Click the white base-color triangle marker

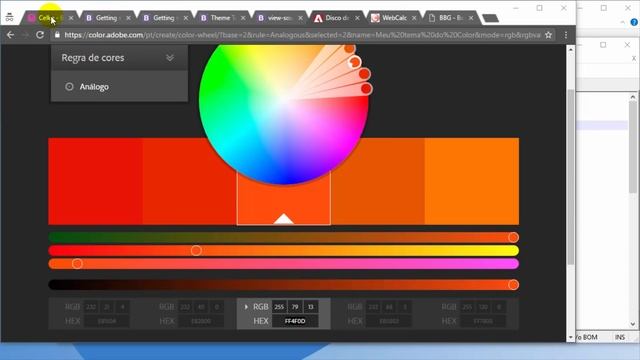(x=284, y=219)
